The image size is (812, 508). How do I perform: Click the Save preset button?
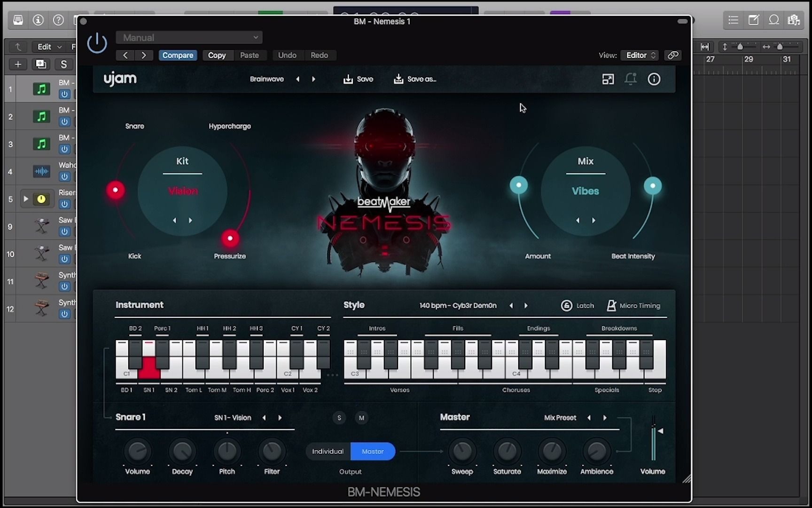[358, 79]
